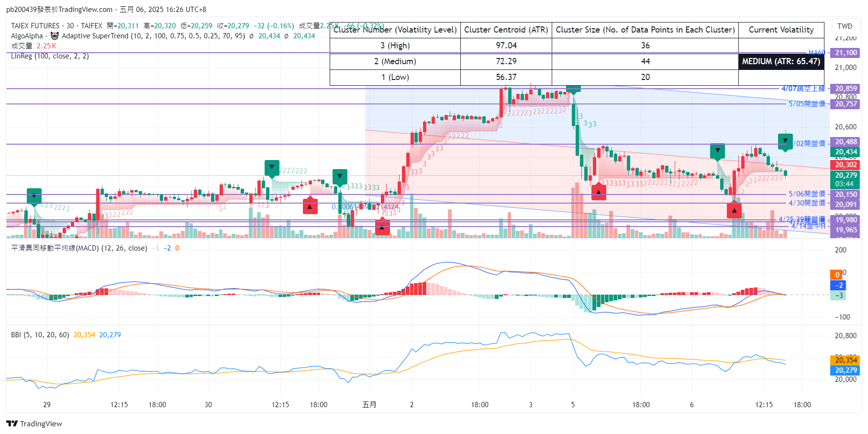Click the TWD currency label
868x434 pixels.
(x=845, y=26)
